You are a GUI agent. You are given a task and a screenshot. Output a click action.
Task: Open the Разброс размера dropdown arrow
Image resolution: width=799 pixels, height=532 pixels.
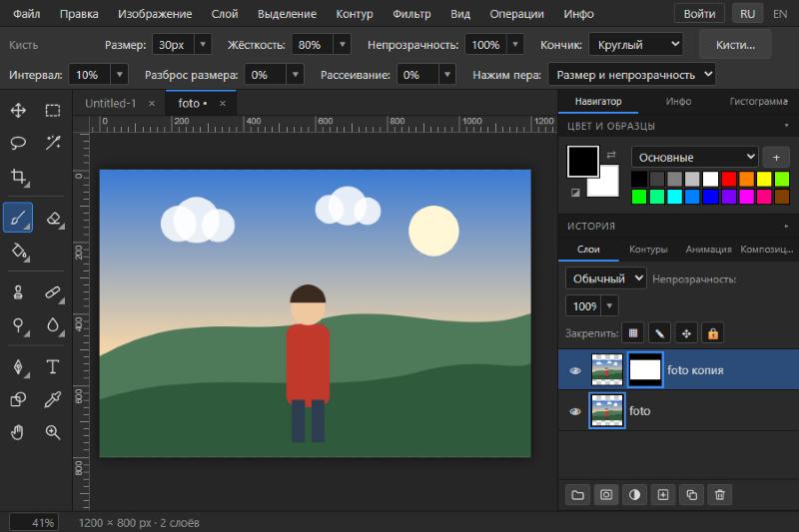point(295,74)
